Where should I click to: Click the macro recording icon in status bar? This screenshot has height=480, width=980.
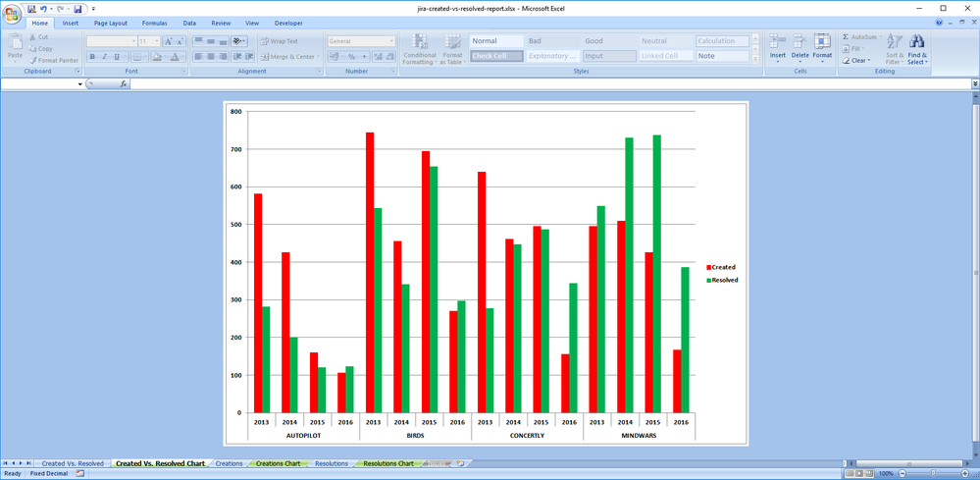pos(80,474)
